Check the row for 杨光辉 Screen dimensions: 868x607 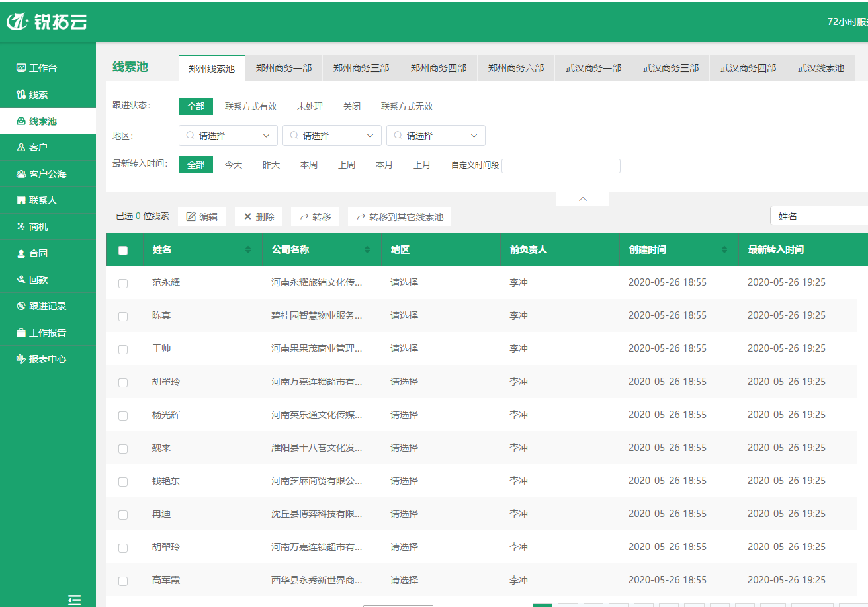pyautogui.click(x=123, y=415)
